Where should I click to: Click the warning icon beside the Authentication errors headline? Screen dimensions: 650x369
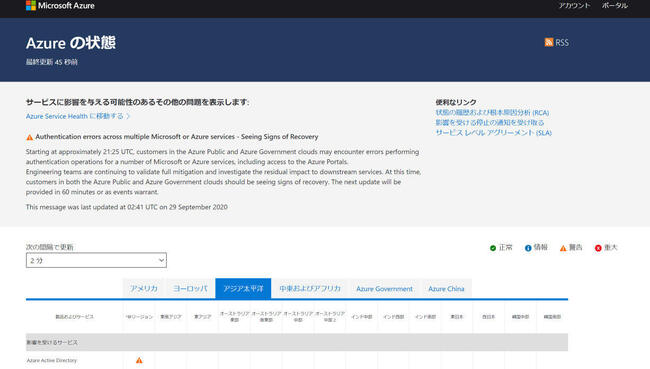29,137
